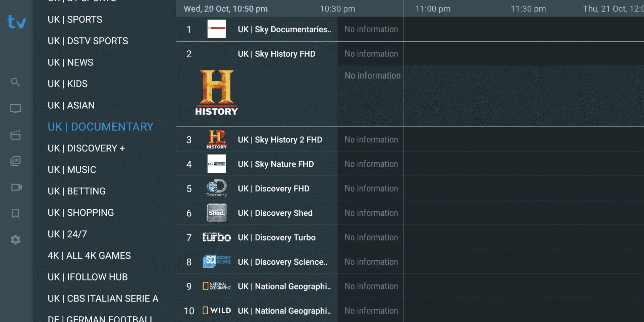This screenshot has height=322, width=644.
Task: Select the UK | DISCOVERY + category
Action: [86, 148]
